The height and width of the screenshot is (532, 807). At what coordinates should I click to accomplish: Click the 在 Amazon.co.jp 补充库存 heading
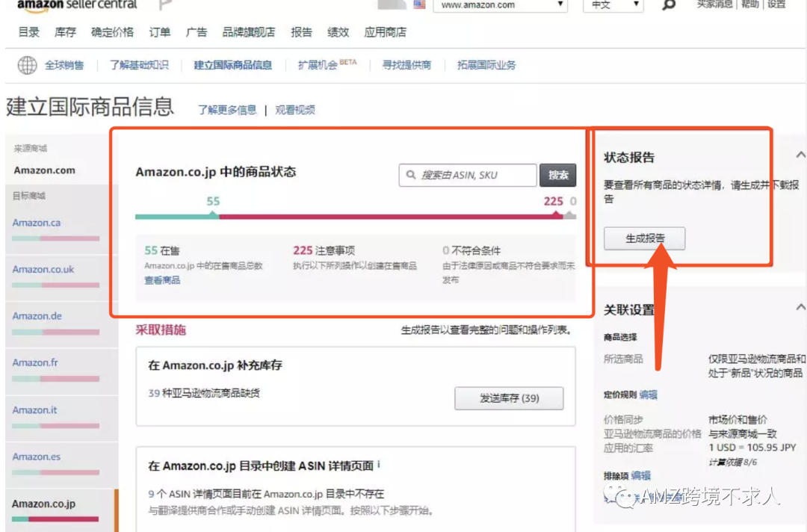click(215, 365)
